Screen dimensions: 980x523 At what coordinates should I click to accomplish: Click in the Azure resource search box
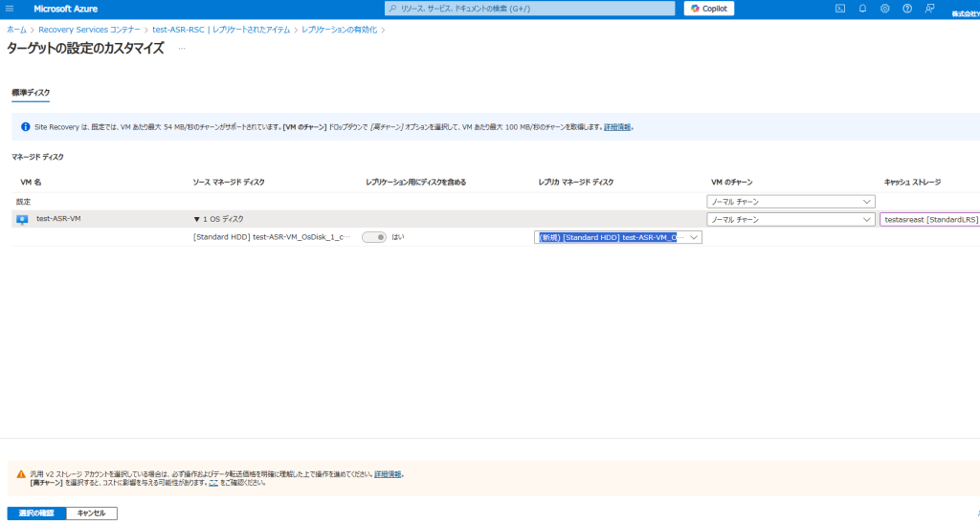click(x=531, y=9)
